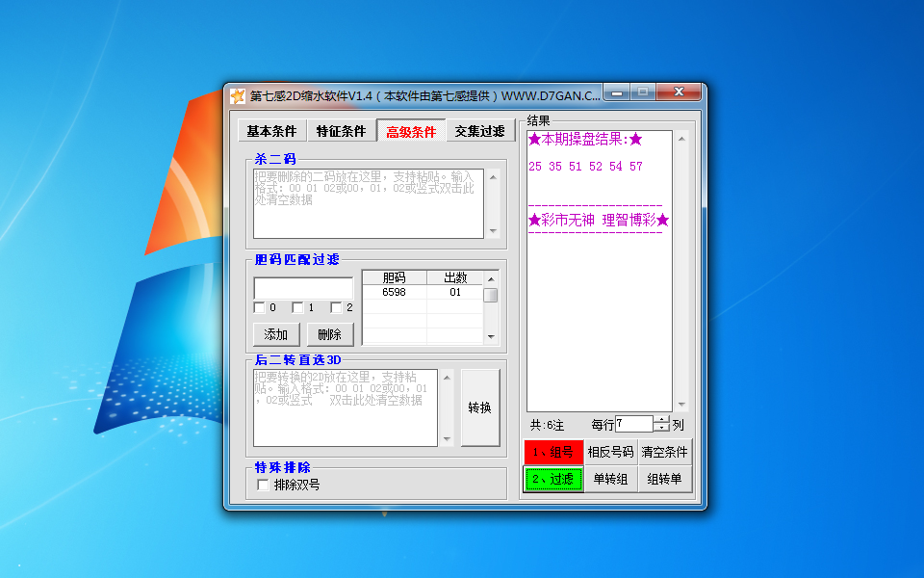Click 后二转直选3D scrollbar up arrow
924x578 pixels.
point(447,378)
